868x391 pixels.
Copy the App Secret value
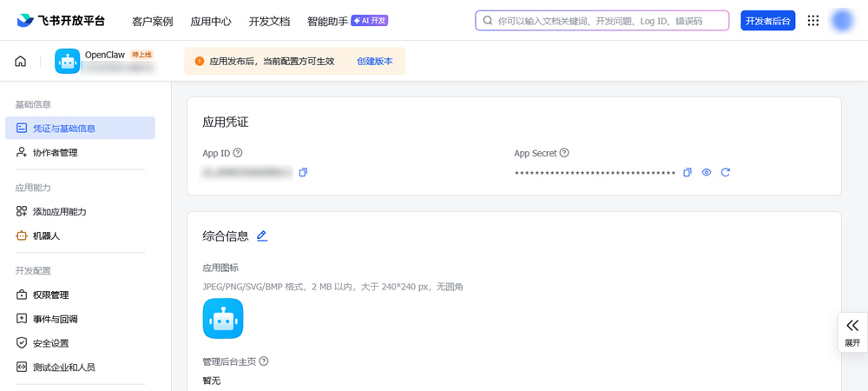point(687,173)
